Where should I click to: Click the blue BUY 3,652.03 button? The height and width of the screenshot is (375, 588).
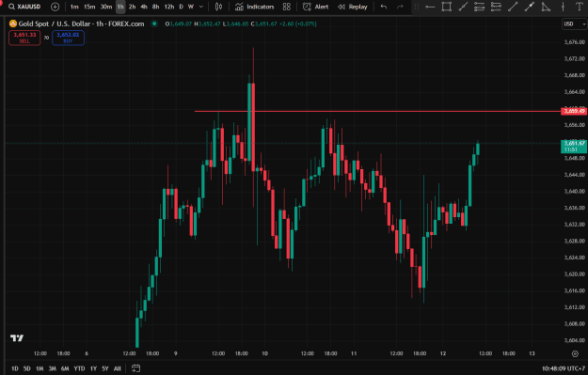click(68, 38)
